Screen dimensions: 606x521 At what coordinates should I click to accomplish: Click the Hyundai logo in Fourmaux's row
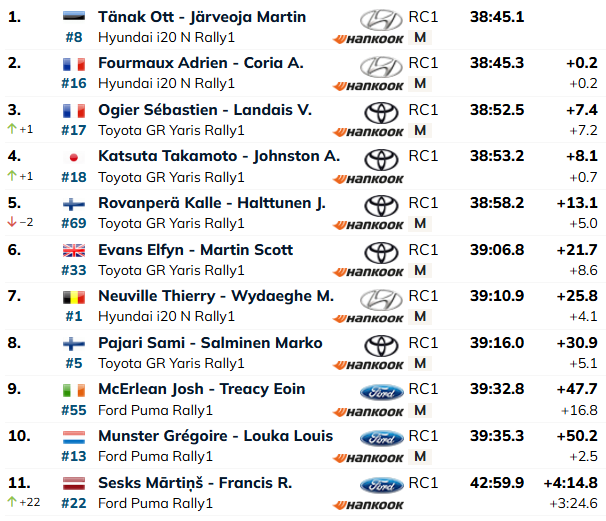pos(381,66)
